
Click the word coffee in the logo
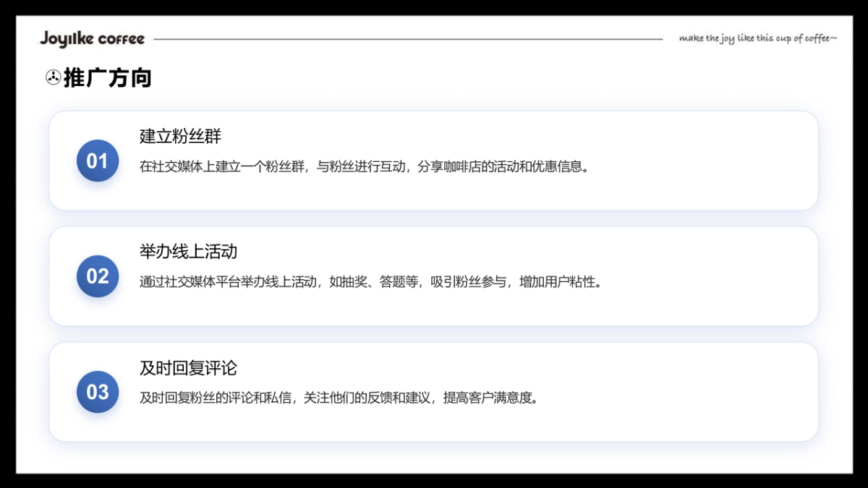[x=121, y=39]
